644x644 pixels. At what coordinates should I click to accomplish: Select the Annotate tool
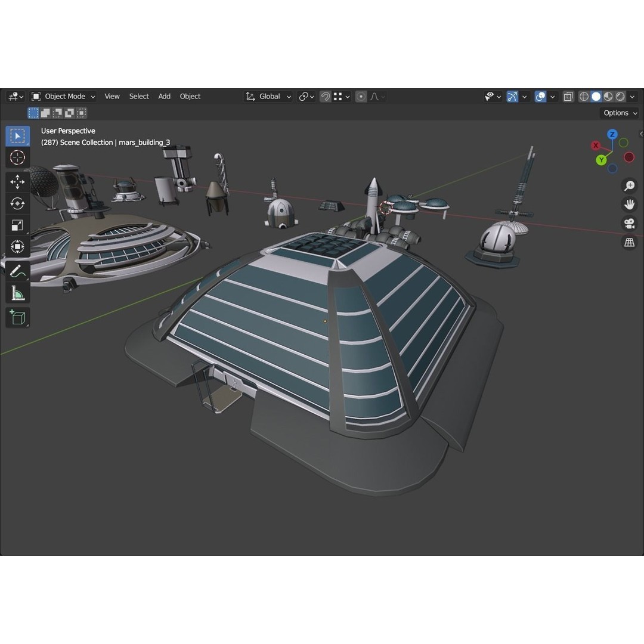pos(17,271)
